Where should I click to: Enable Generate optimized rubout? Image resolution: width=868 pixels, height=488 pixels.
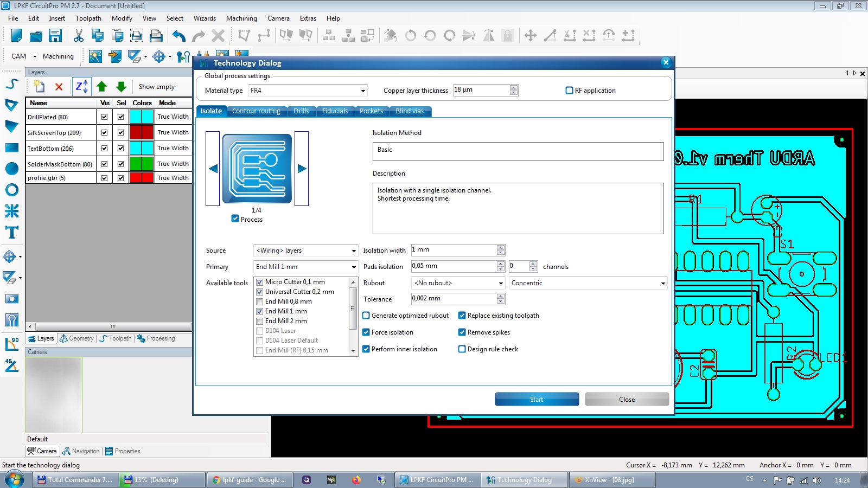pos(366,316)
